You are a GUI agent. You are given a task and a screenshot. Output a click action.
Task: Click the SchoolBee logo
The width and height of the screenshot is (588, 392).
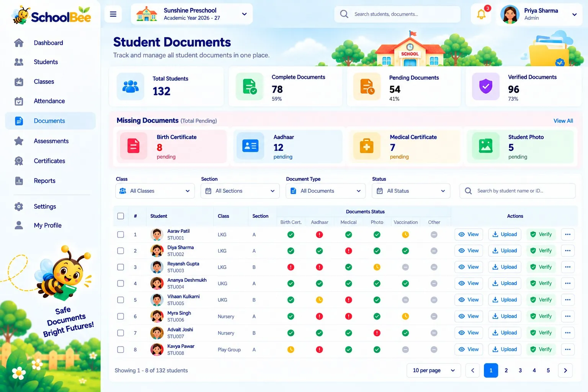pos(51,16)
